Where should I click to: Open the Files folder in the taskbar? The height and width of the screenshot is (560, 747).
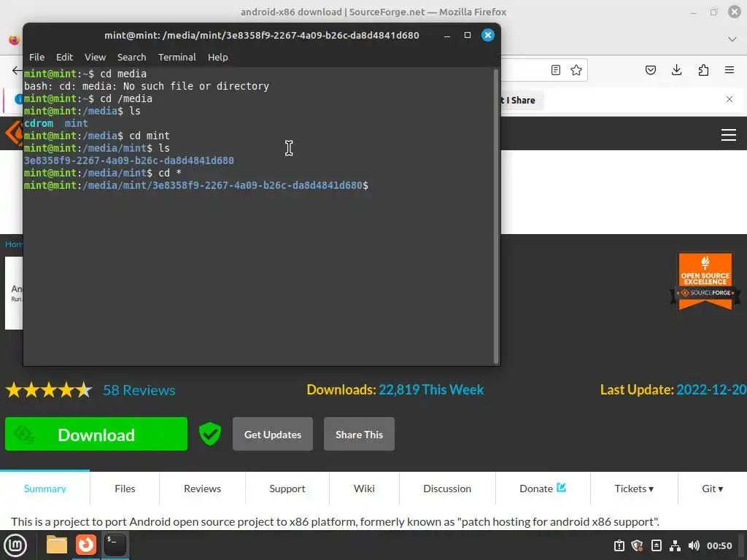coord(57,545)
